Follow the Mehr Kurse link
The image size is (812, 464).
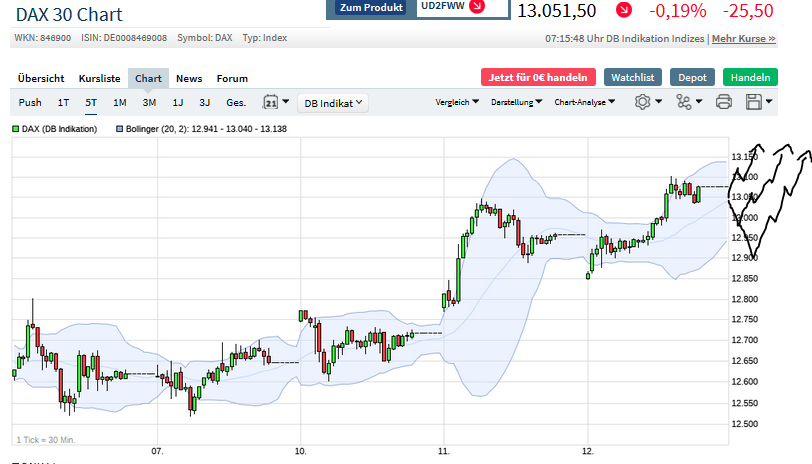[743, 39]
